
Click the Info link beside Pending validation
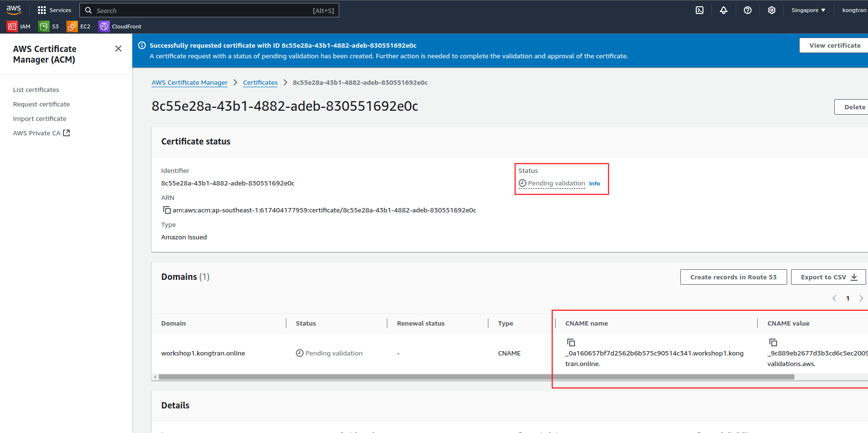[x=595, y=184]
